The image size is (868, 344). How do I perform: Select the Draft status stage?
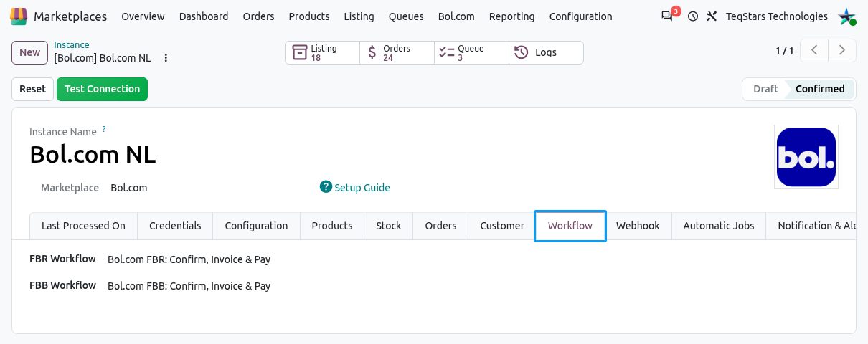[765, 89]
